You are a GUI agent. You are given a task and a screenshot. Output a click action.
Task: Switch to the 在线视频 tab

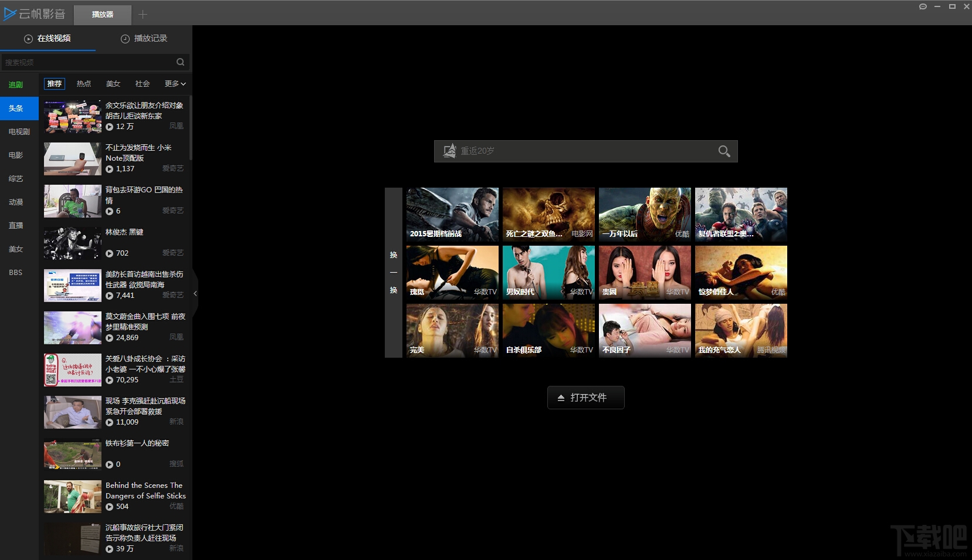(x=48, y=38)
